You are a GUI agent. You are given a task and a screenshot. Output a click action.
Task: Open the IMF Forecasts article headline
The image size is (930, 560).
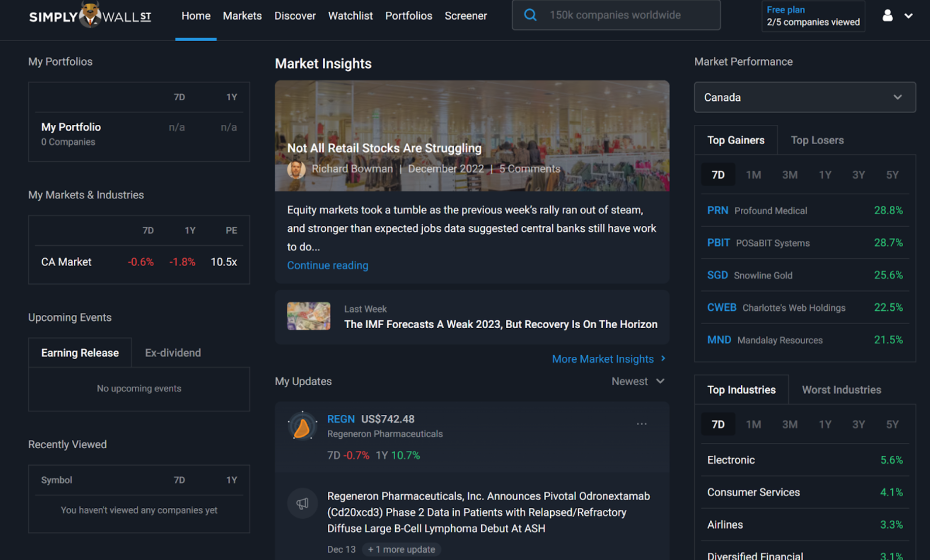501,325
